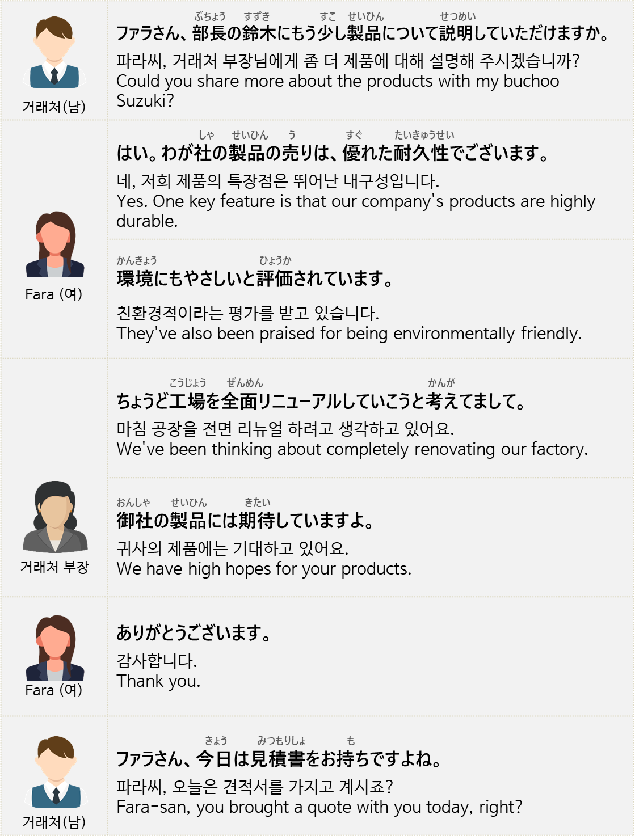The image size is (635, 840).
Task: Click the Fara (여) label beside Thank you
Action: [x=54, y=690]
